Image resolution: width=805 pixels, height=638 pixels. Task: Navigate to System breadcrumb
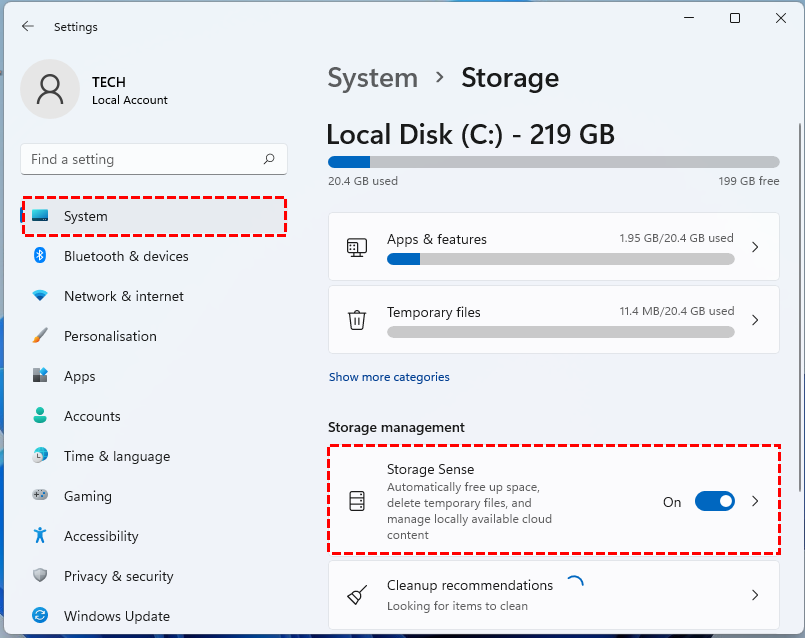[372, 78]
